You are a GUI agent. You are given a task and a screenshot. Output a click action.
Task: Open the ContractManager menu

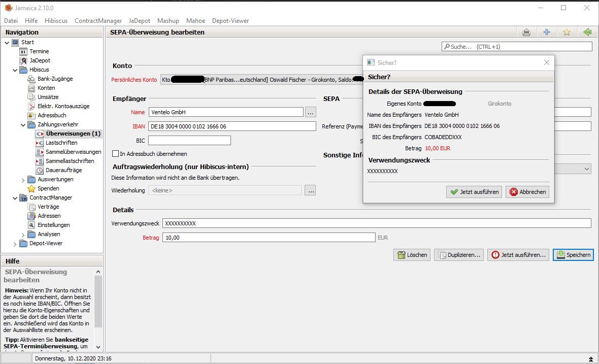pyautogui.click(x=98, y=21)
